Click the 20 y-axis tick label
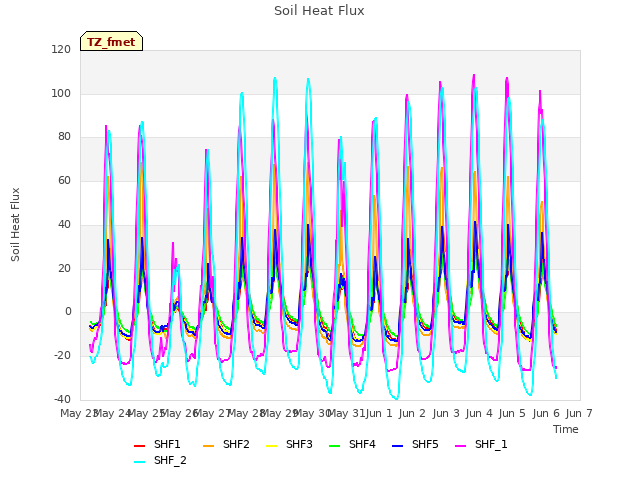The height and width of the screenshot is (480, 640). pos(64,268)
